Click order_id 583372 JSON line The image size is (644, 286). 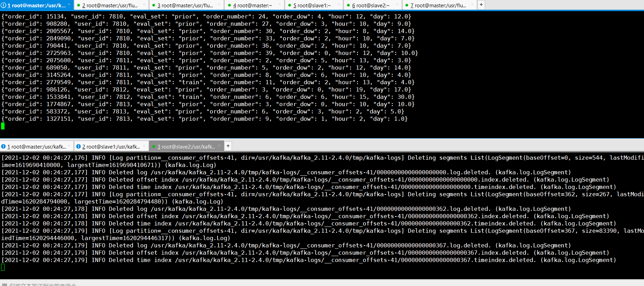click(x=203, y=111)
